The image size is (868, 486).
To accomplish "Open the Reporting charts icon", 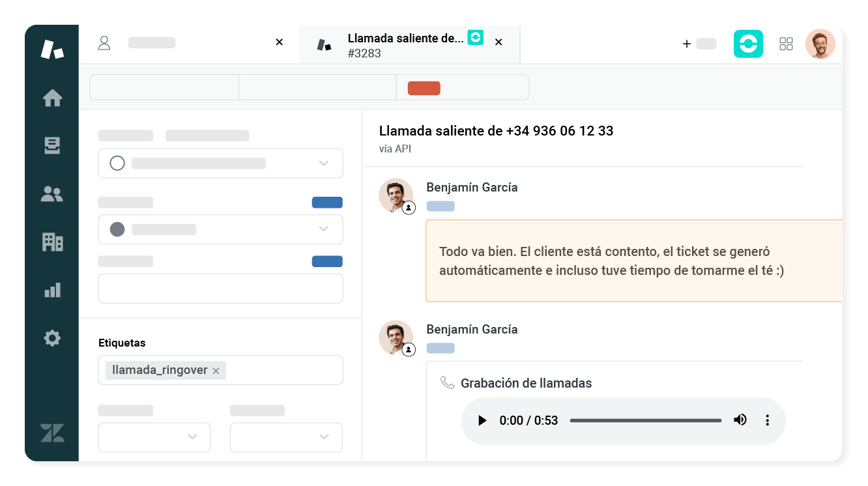I will [52, 290].
